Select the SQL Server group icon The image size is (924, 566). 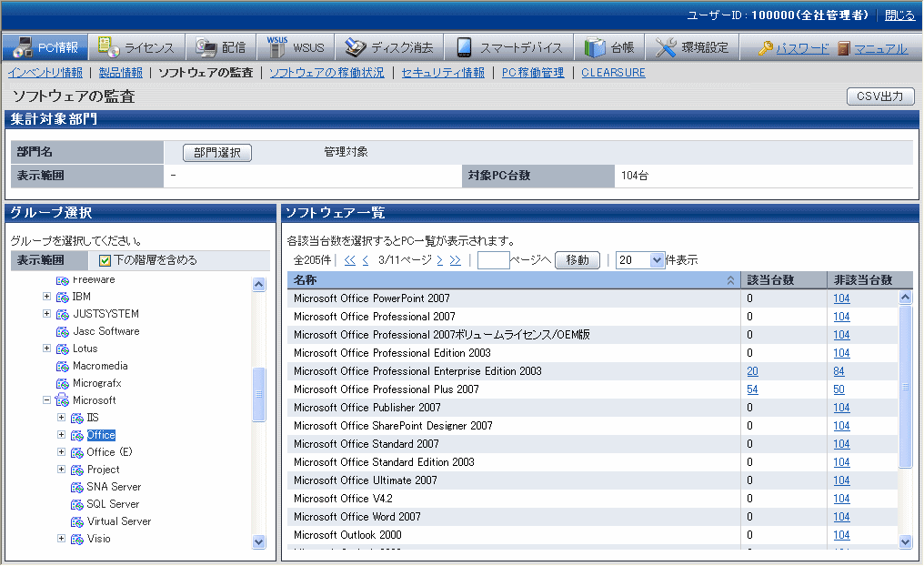(x=76, y=504)
